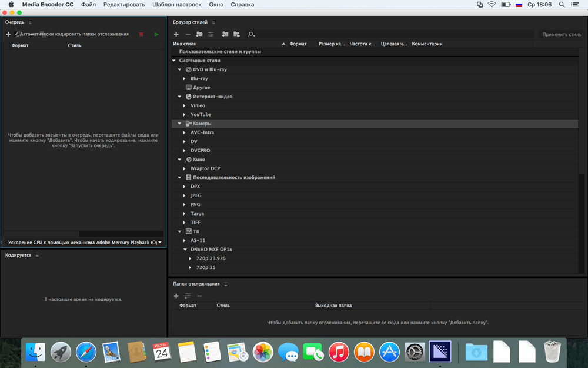
Task: Collapse the DVD и Blu-ray category
Action: point(179,69)
